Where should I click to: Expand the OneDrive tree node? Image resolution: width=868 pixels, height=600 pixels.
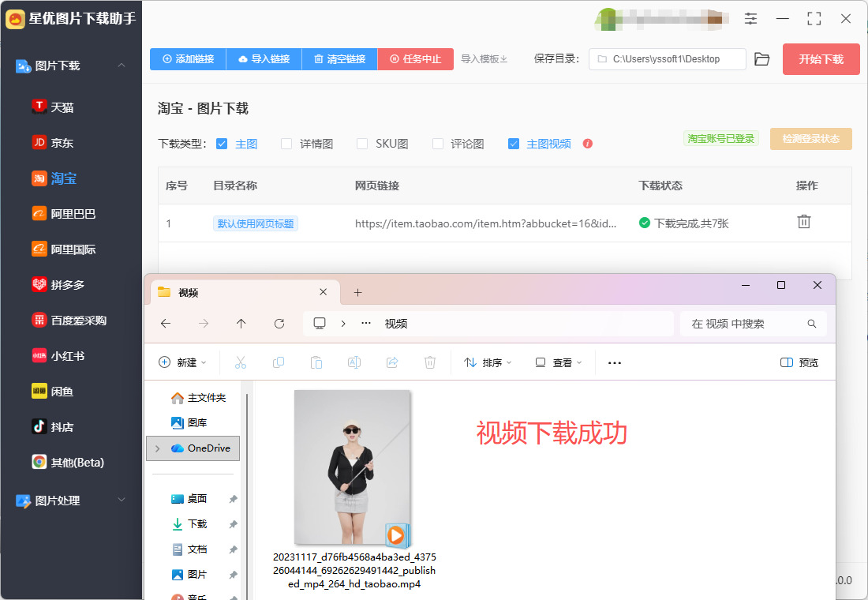(x=158, y=448)
